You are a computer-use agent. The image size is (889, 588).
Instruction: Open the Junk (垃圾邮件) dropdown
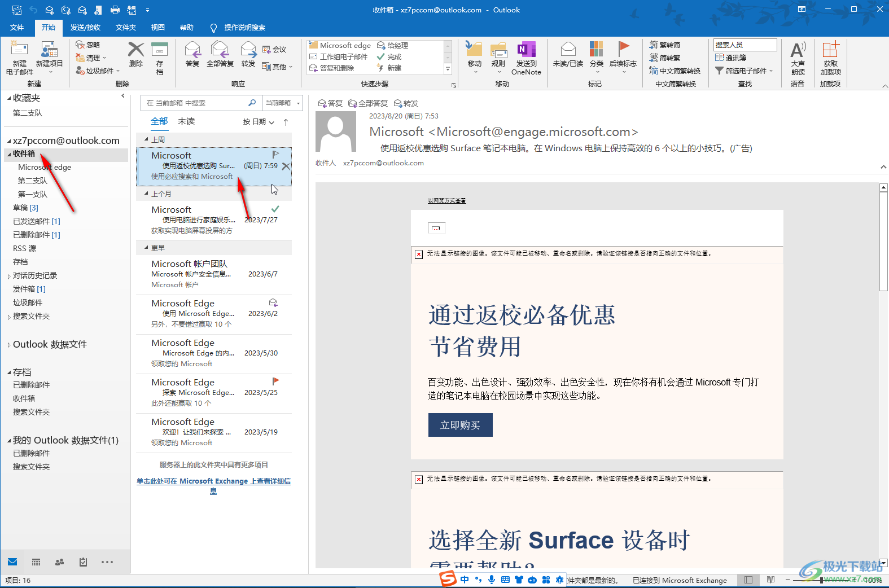point(98,71)
